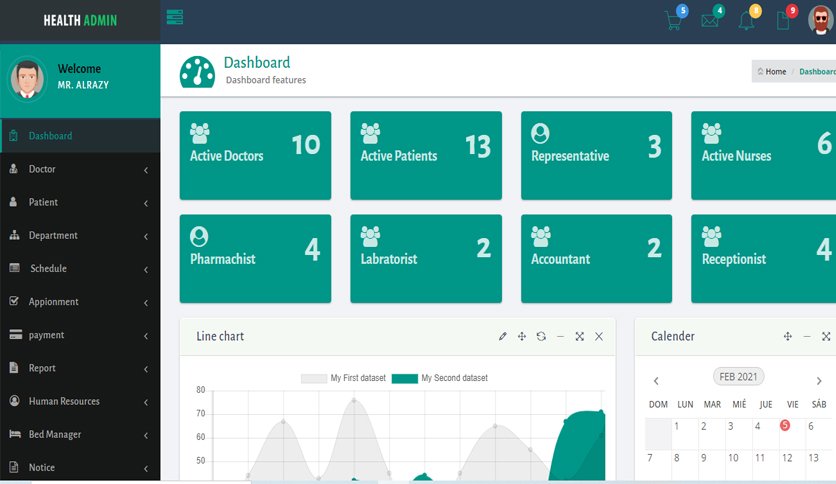The image size is (836, 484).
Task: Go to next month in calendar
Action: click(x=819, y=381)
